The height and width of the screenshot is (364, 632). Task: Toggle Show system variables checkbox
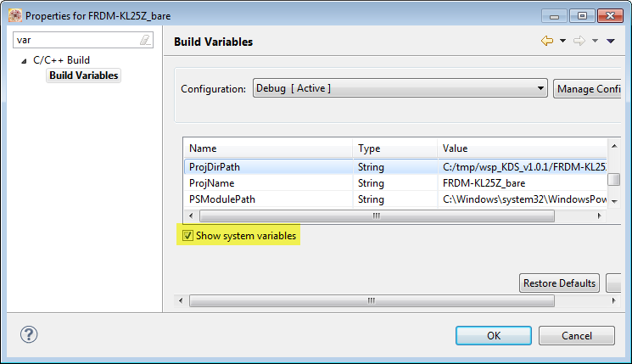pos(188,236)
